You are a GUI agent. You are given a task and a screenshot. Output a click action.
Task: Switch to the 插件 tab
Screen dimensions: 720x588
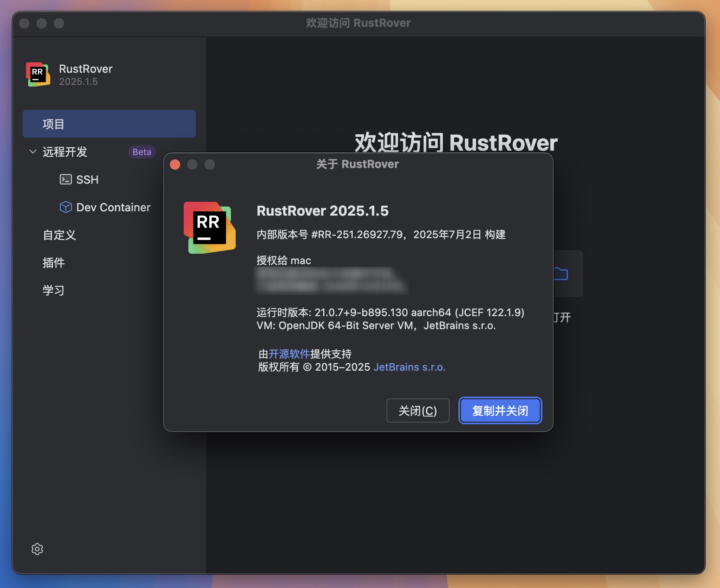[54, 263]
